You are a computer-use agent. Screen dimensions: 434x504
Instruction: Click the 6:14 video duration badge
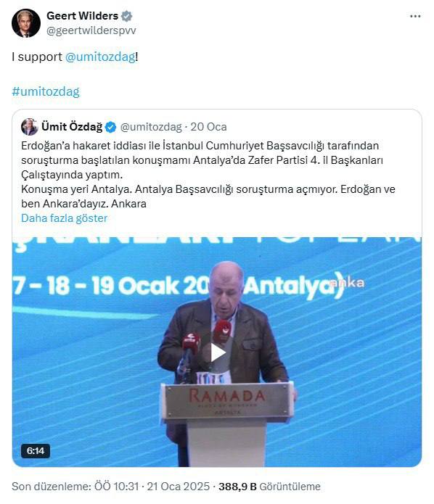pyautogui.click(x=36, y=451)
